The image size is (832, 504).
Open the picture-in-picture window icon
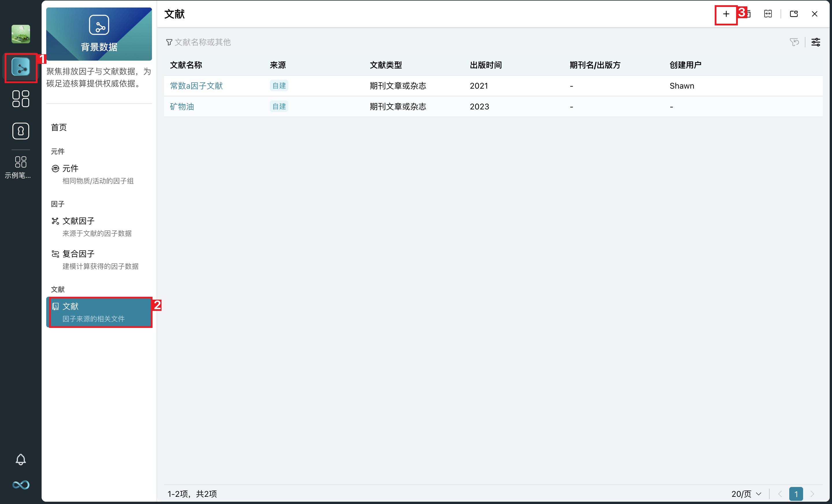coord(794,14)
